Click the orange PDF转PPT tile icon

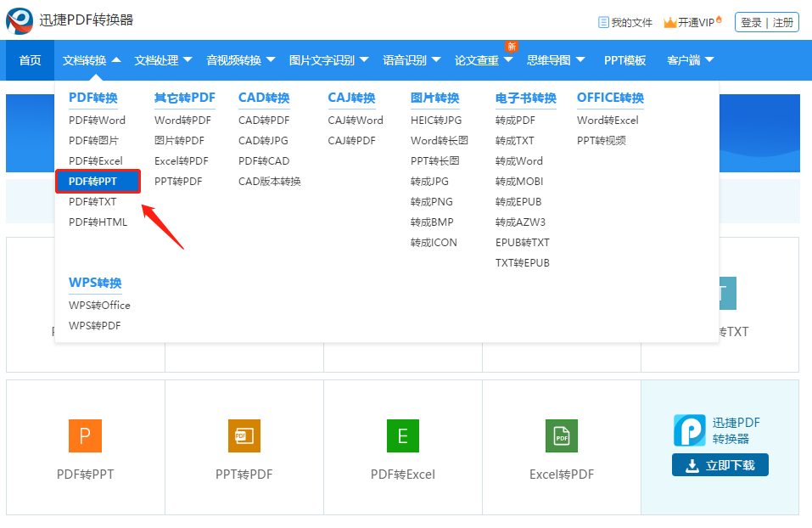pyautogui.click(x=86, y=435)
